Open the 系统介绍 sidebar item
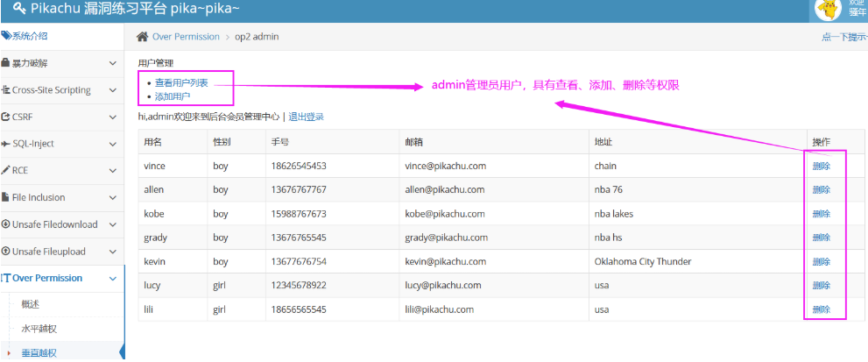This screenshot has width=868, height=362. coord(30,36)
